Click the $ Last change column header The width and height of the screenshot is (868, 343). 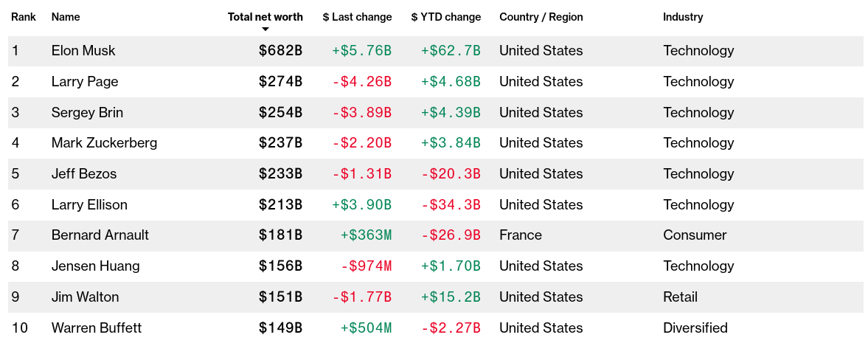point(357,17)
